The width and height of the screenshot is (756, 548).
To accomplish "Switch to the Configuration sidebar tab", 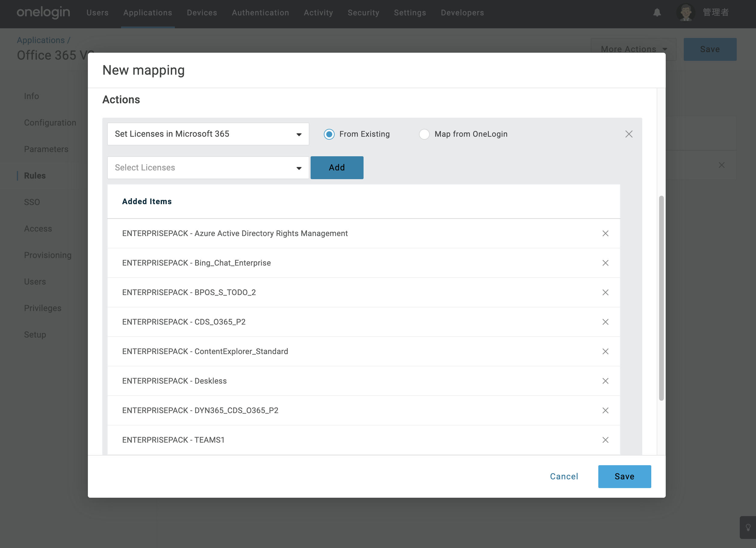I will pyautogui.click(x=50, y=123).
